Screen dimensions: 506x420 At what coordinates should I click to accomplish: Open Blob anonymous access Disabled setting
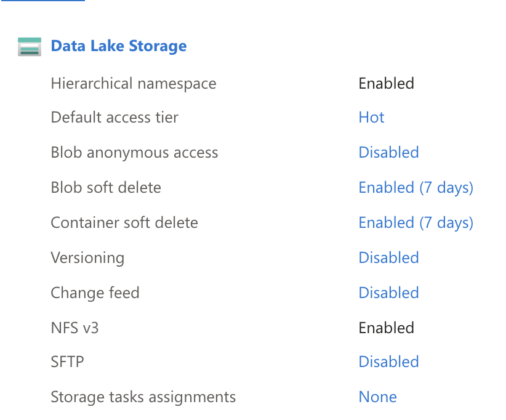(x=388, y=152)
